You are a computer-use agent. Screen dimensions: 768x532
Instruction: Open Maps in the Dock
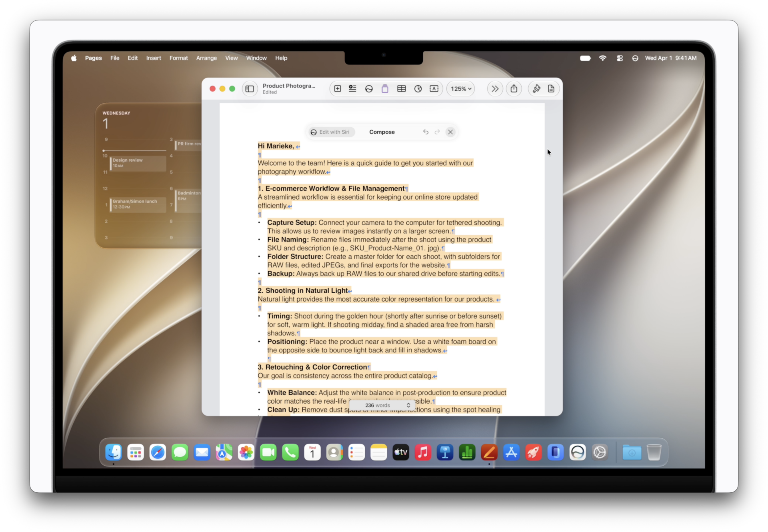(x=224, y=452)
